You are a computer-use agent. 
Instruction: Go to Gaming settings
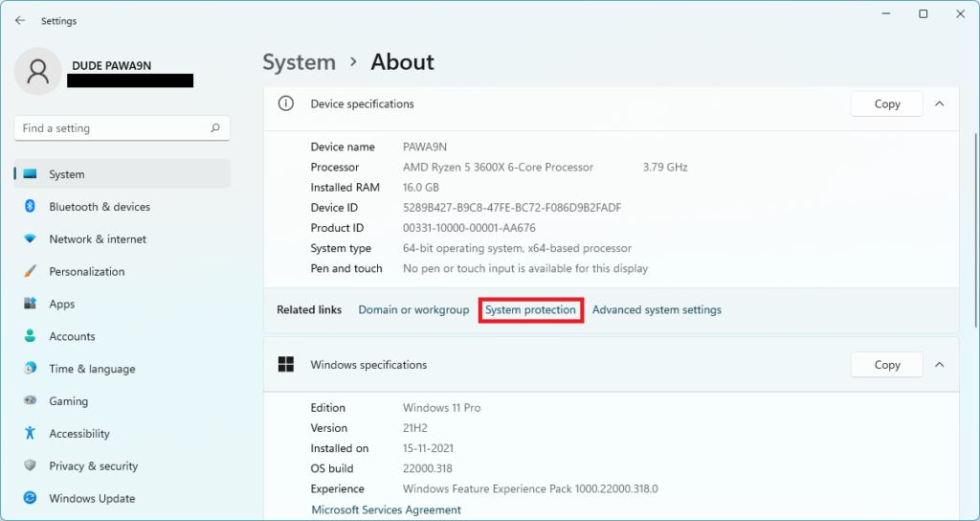point(68,401)
